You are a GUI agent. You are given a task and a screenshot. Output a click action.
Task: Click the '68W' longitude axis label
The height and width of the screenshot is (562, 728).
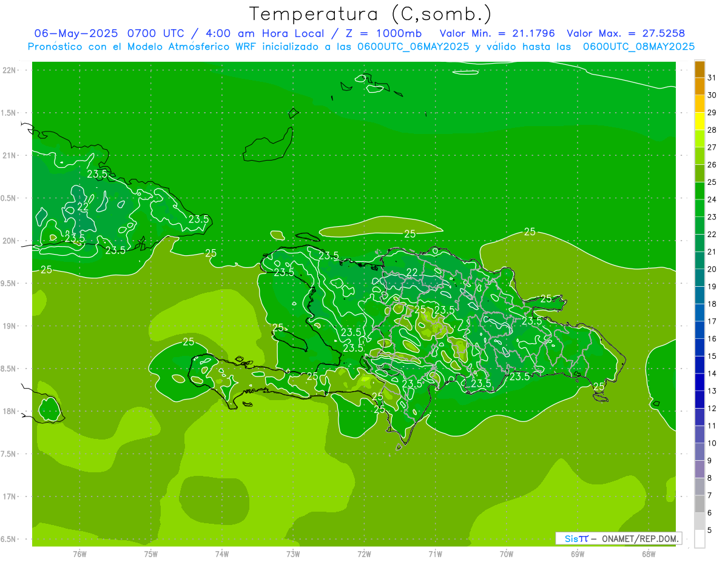(x=649, y=554)
